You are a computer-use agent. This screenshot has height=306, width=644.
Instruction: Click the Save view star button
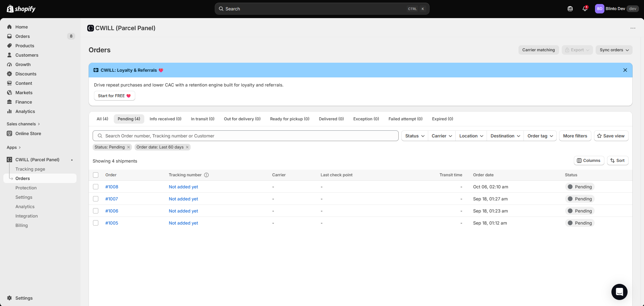point(611,136)
